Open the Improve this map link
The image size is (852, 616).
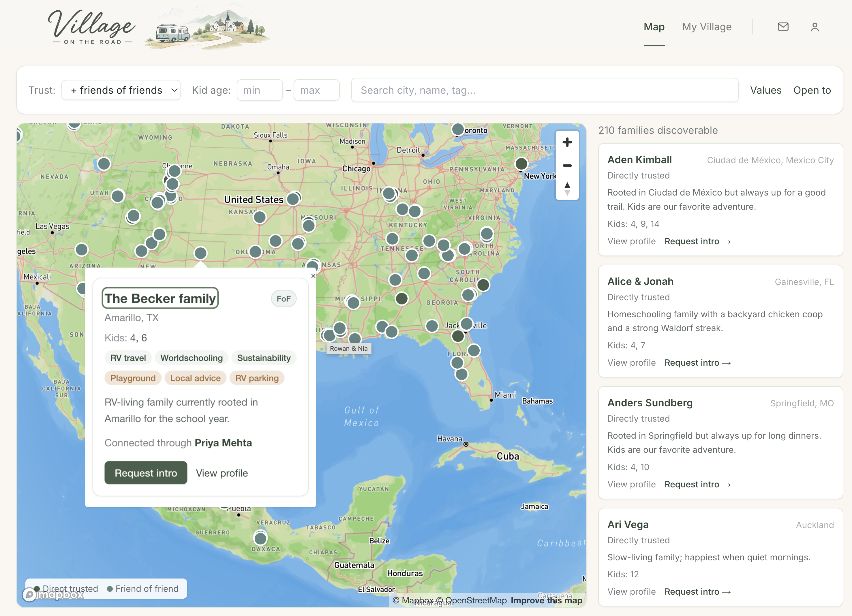pos(546,601)
